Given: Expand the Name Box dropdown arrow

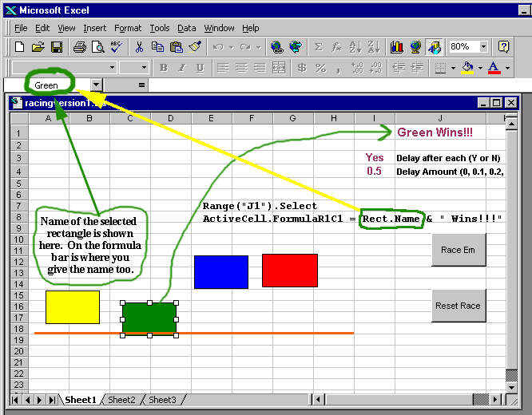Looking at the screenshot, I should point(97,85).
